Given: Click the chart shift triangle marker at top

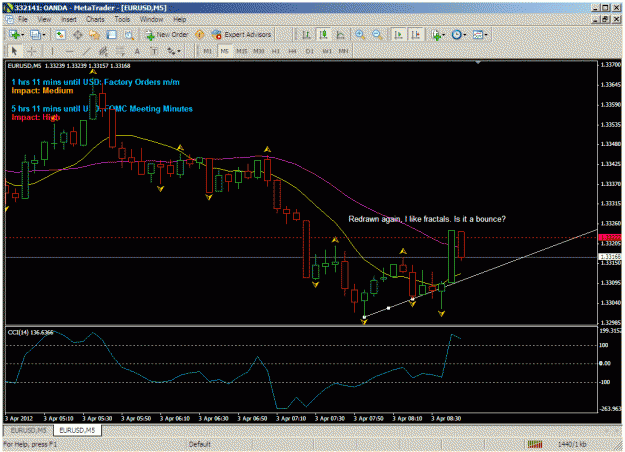Looking at the screenshot, I should 478,63.
